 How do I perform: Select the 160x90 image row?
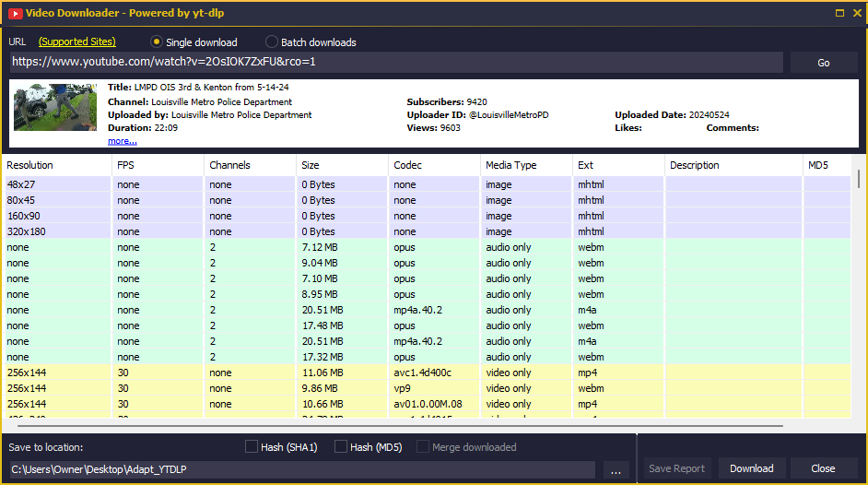click(427, 216)
